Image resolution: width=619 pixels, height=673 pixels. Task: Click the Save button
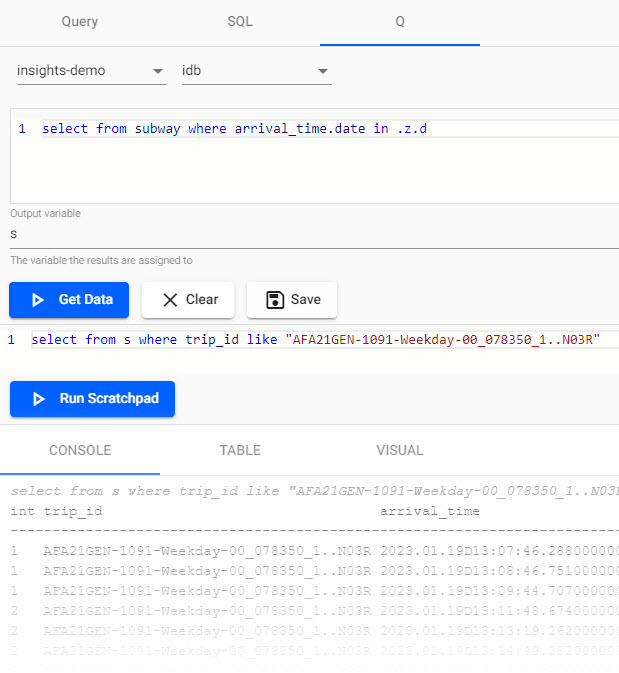(x=292, y=300)
